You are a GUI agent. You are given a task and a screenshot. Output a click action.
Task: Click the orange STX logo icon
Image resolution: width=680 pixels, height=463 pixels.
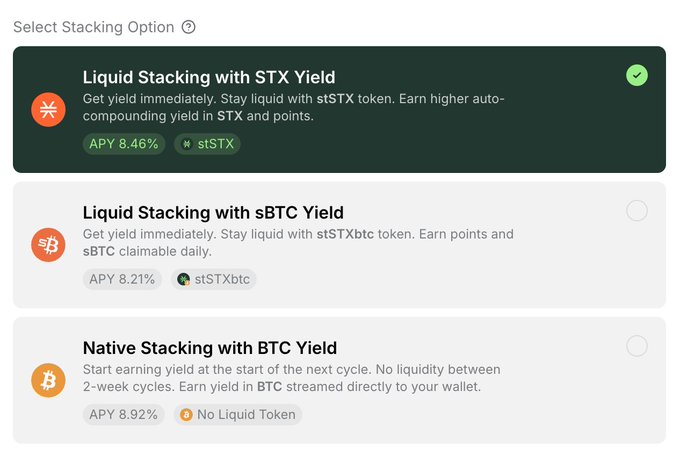[47, 109]
